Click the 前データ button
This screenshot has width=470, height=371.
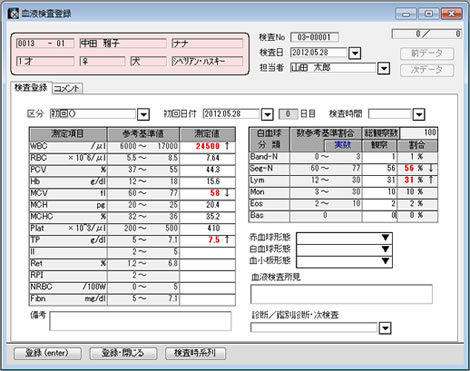click(427, 53)
